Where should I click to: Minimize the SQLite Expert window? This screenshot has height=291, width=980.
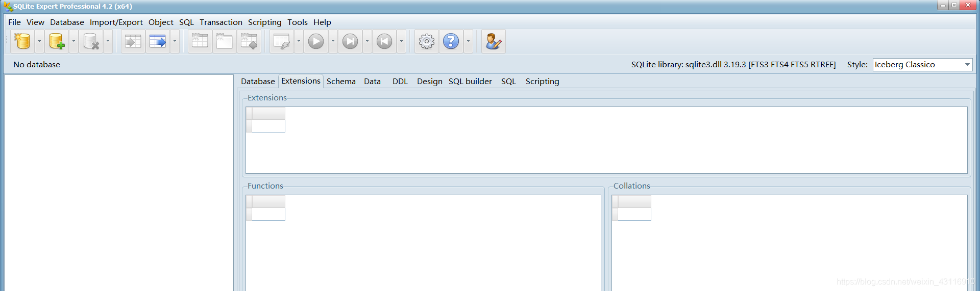pyautogui.click(x=943, y=5)
